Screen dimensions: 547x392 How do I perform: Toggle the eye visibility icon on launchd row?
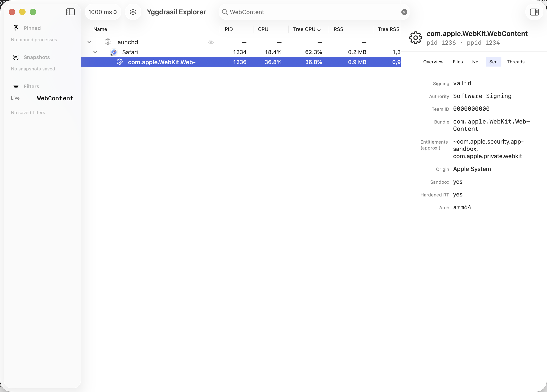click(x=211, y=42)
